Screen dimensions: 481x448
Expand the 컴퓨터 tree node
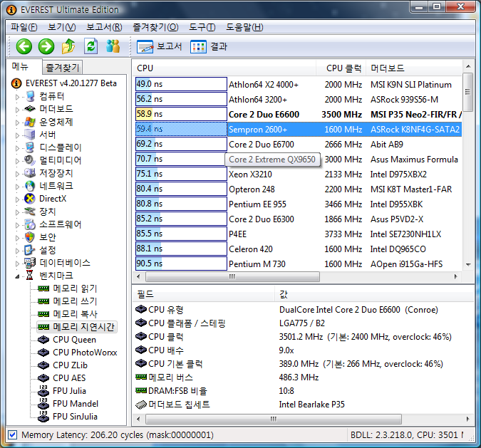point(18,97)
